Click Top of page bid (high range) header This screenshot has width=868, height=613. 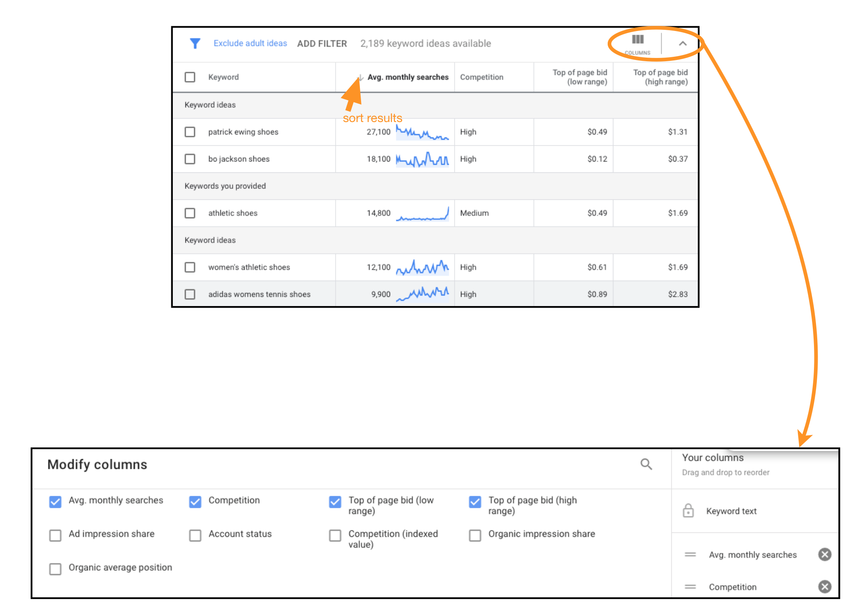pos(660,77)
